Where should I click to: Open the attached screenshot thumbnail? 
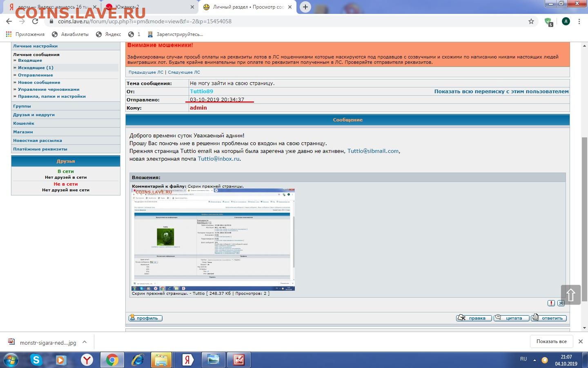point(213,240)
